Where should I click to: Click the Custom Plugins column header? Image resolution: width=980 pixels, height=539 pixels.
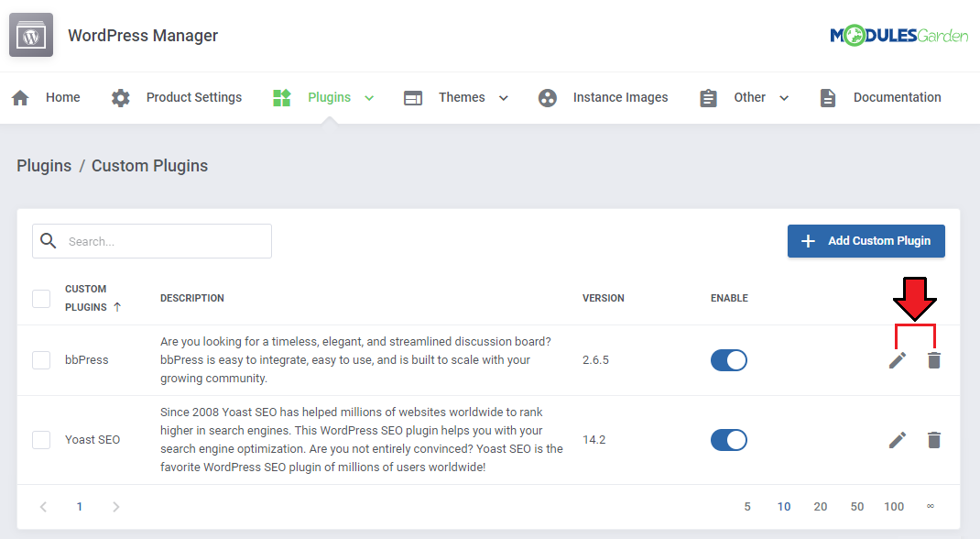[86, 298]
